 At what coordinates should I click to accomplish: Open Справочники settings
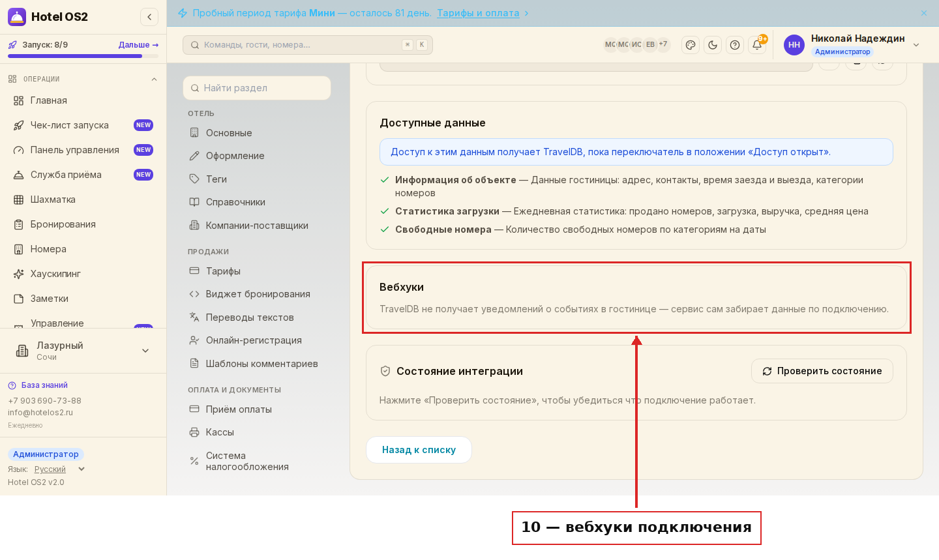click(x=257, y=202)
